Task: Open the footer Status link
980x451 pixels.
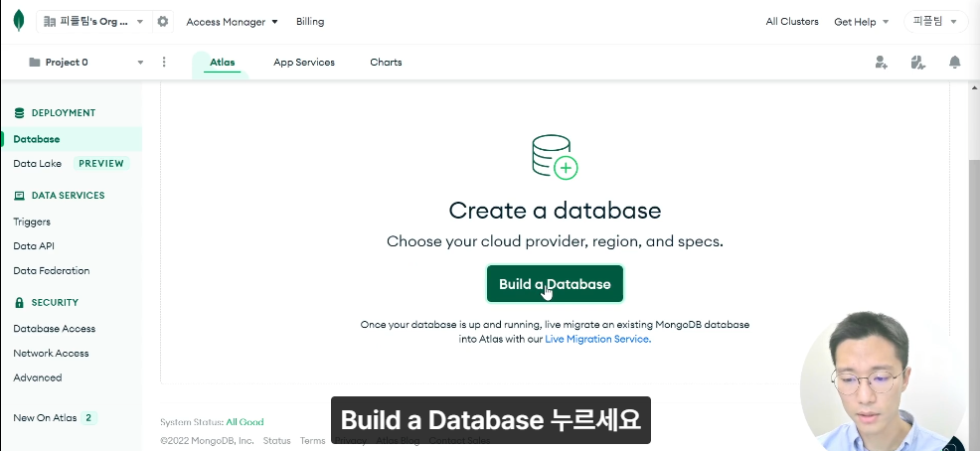Action: pos(277,440)
